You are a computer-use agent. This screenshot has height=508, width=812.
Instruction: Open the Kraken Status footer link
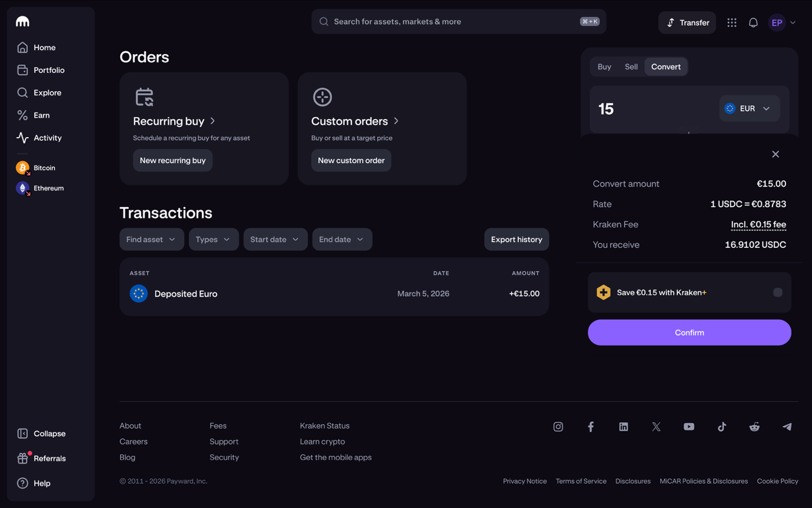click(325, 426)
